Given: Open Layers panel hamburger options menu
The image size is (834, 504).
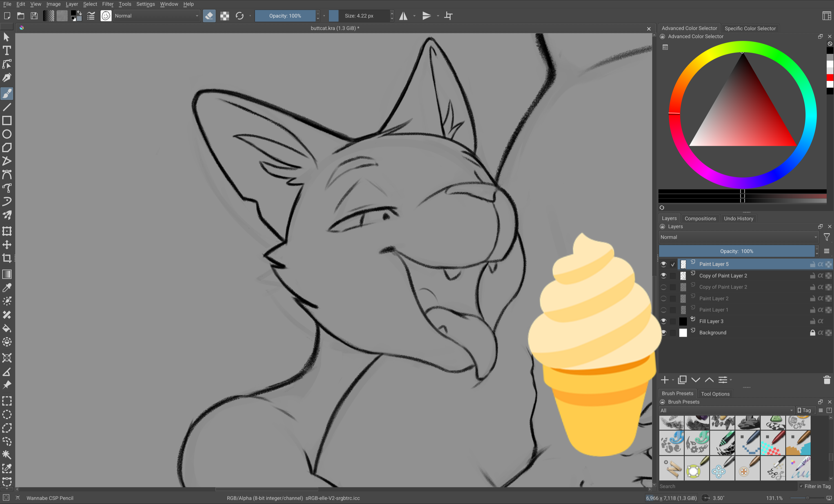Looking at the screenshot, I should 827,251.
